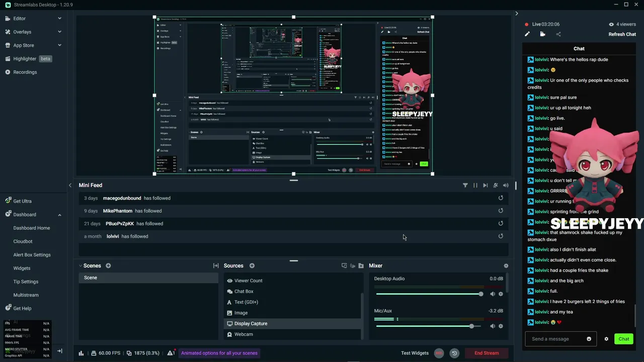Mute Mic/Aux

(493, 326)
